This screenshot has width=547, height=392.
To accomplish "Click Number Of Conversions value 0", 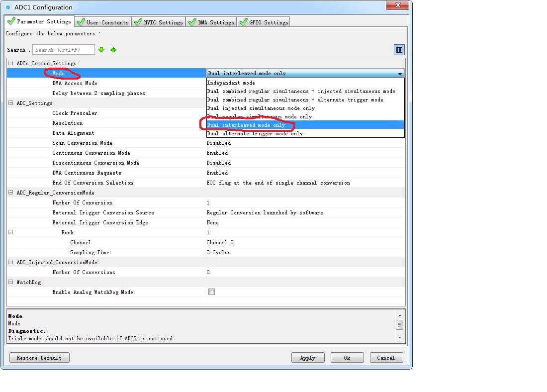I will 208,272.
